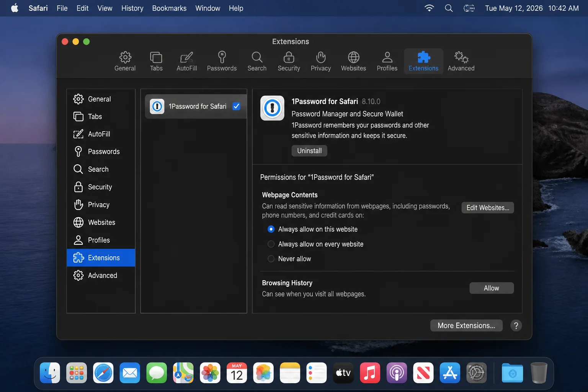Click the Edit Websites… button
Screen dimensions: 588x392
(x=488, y=207)
